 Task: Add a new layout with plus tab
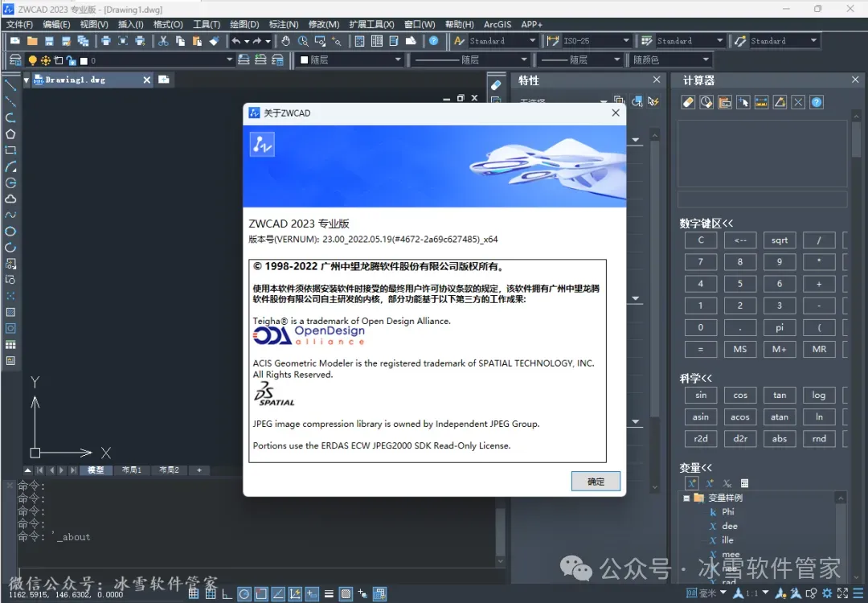(x=199, y=470)
